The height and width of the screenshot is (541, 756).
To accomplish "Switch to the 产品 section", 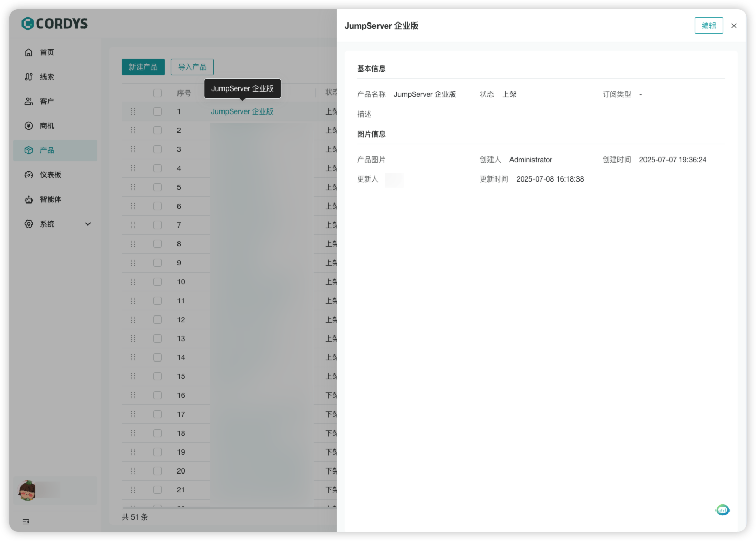I will [x=47, y=150].
